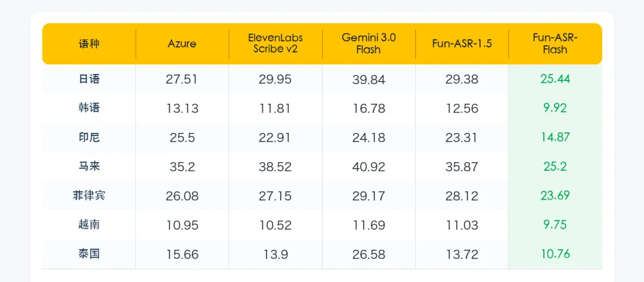Select the 27.51 Azure cell
Image resolution: width=644 pixels, height=282 pixels.
click(x=182, y=79)
